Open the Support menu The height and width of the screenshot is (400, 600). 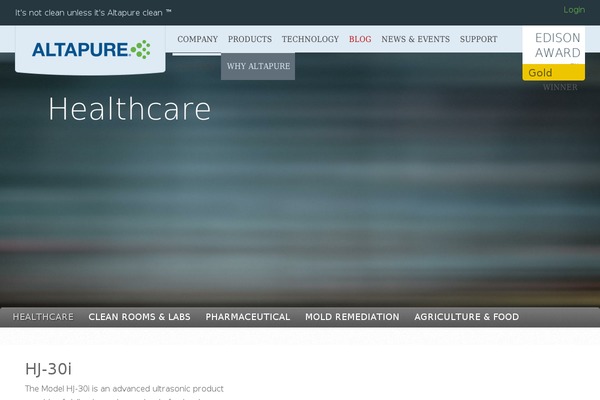tap(478, 39)
